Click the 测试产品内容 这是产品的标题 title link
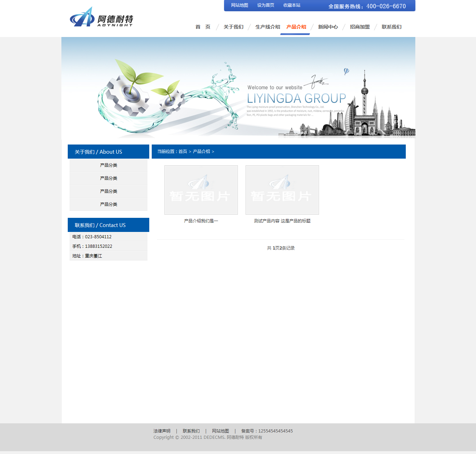476x454 pixels. click(x=282, y=221)
